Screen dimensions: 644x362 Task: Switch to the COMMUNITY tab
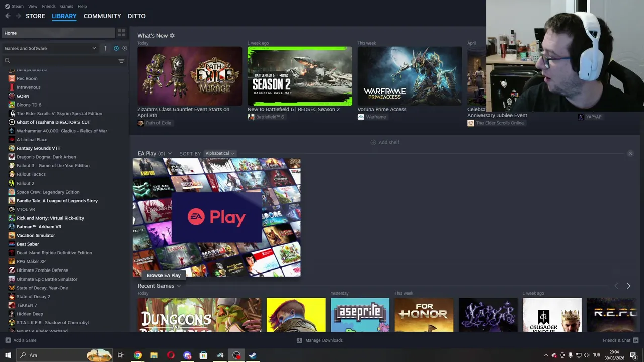point(102,16)
